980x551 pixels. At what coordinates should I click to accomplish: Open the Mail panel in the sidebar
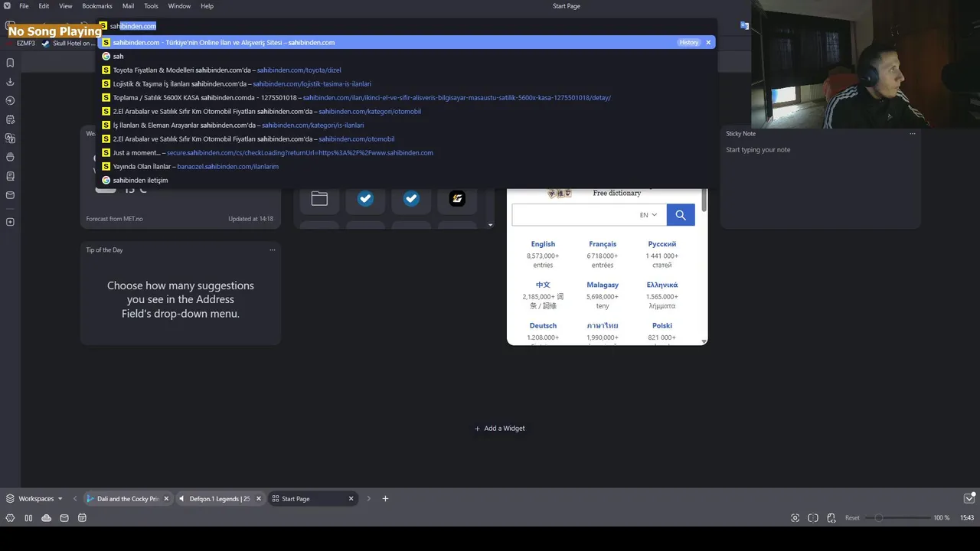(x=10, y=195)
